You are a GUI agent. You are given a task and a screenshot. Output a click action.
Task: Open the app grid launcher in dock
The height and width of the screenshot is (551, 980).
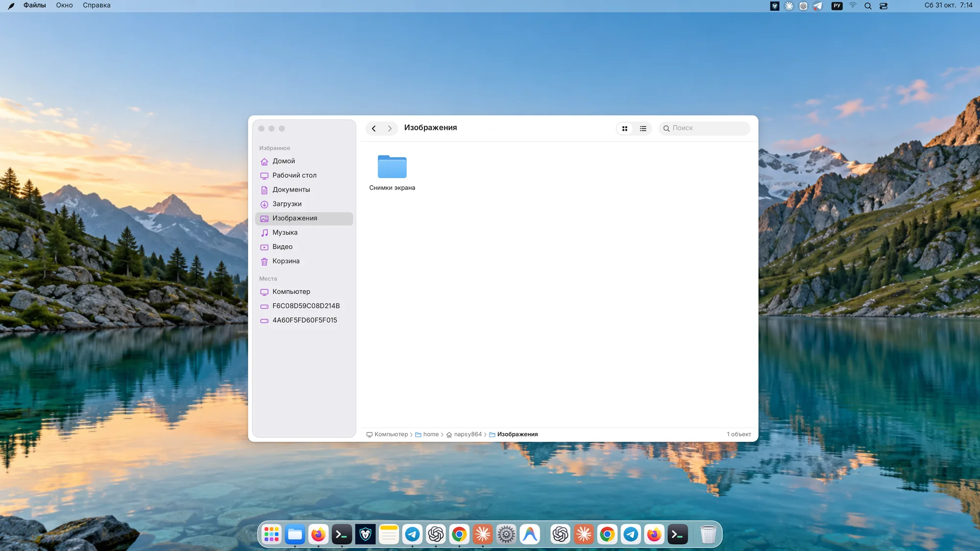[x=271, y=534]
